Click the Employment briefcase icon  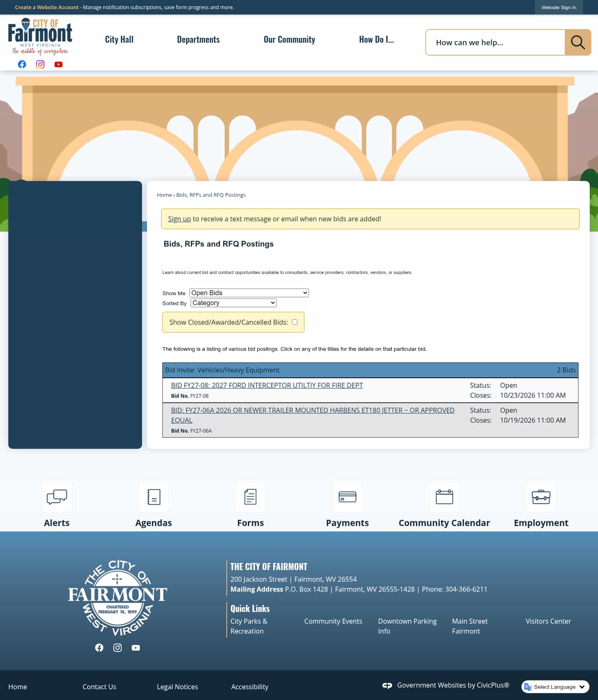click(541, 497)
